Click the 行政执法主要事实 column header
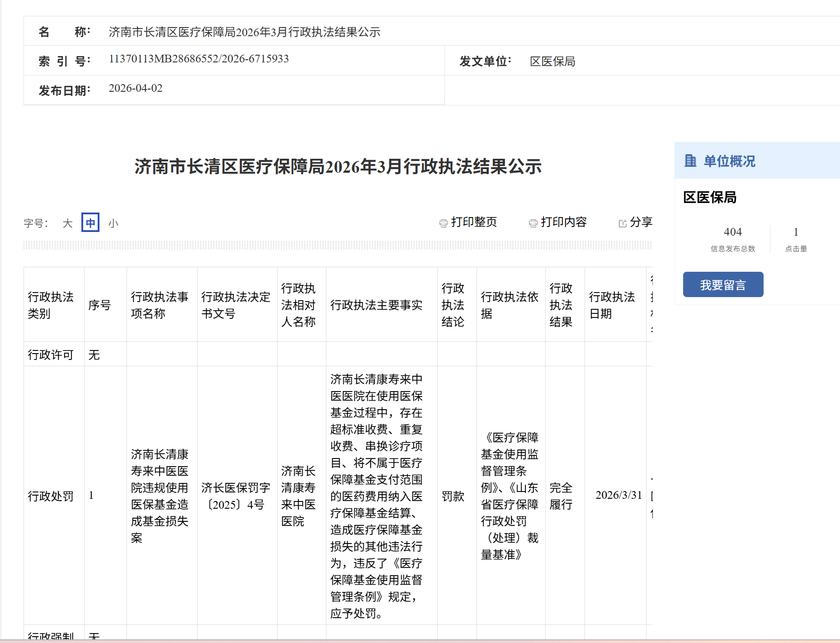Screen dimensions: 840x643 tap(376, 305)
